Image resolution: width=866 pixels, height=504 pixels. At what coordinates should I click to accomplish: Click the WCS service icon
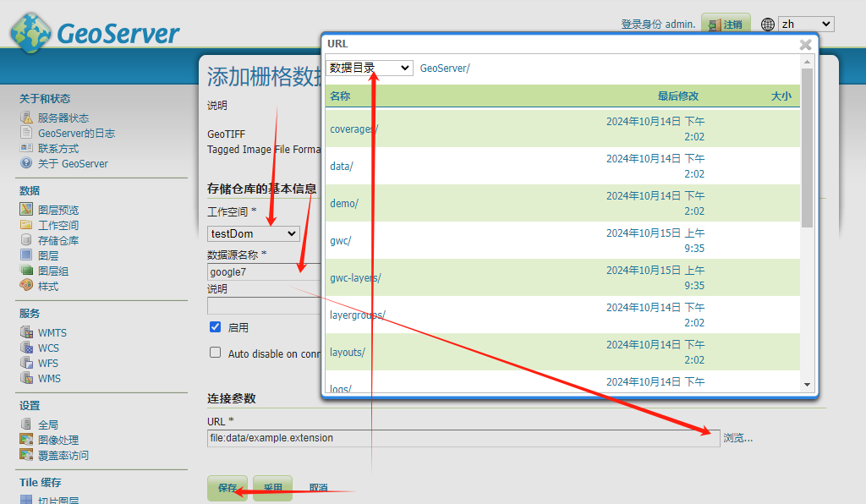[26, 348]
